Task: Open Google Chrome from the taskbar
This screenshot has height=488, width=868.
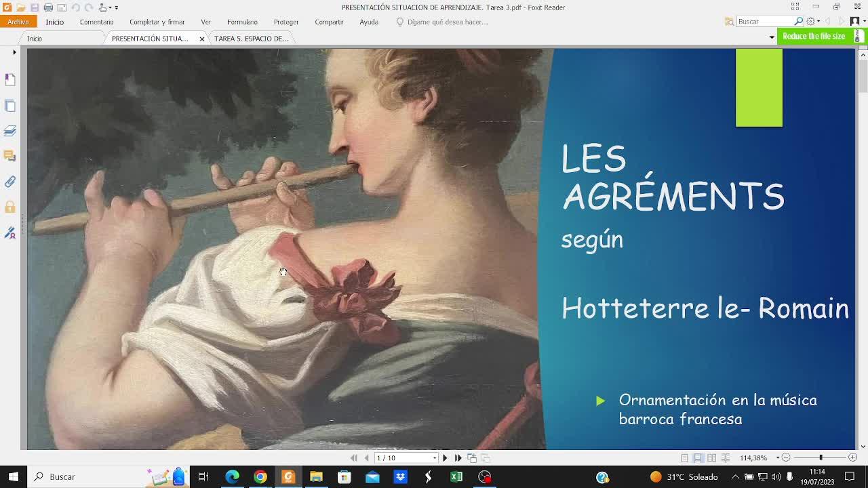Action: coord(260,476)
